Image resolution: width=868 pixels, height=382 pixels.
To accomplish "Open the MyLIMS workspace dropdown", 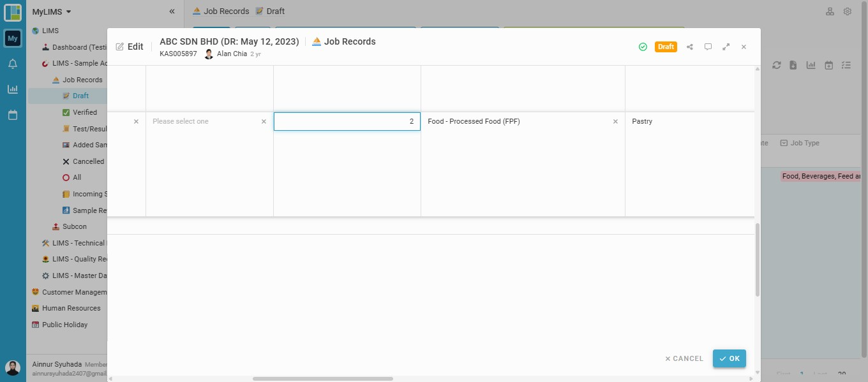I will (52, 11).
